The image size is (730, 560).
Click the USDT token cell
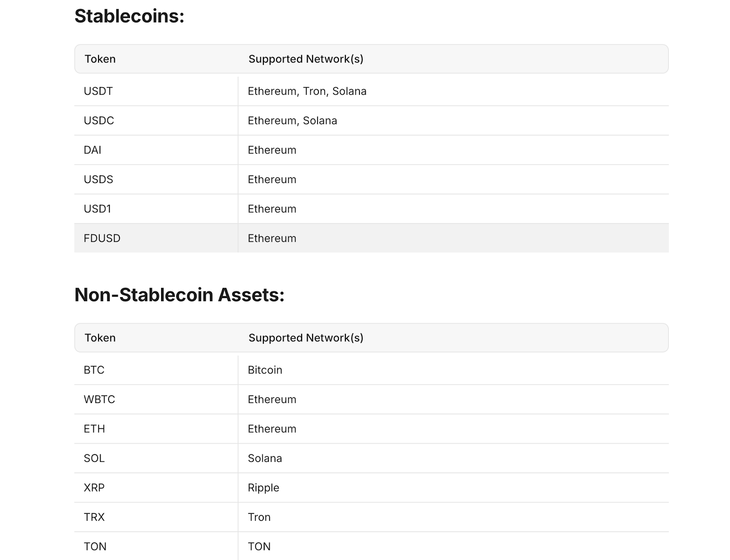[156, 91]
